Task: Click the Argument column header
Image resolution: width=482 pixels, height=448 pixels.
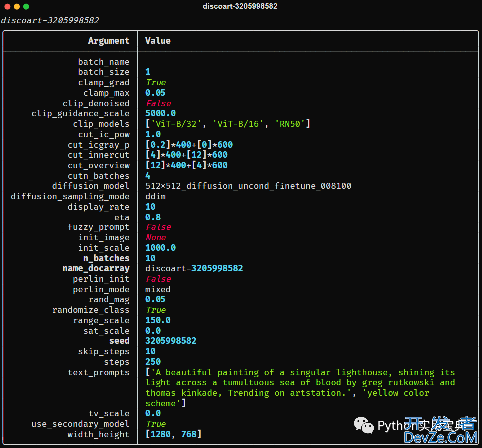Action: coord(109,41)
